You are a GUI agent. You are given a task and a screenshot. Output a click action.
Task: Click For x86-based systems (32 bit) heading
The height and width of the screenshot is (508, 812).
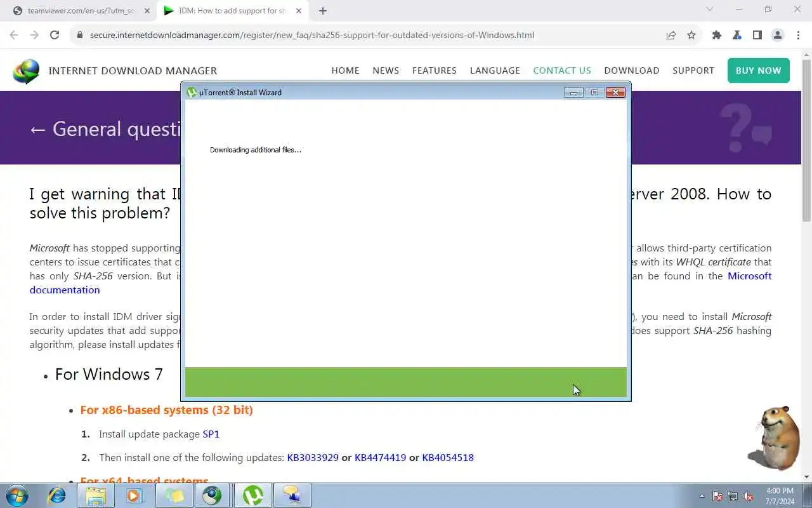[167, 410]
